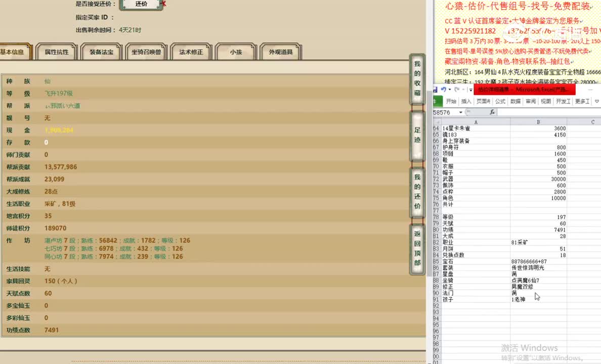Switch to the 审阅 ribbon tab

(531, 101)
